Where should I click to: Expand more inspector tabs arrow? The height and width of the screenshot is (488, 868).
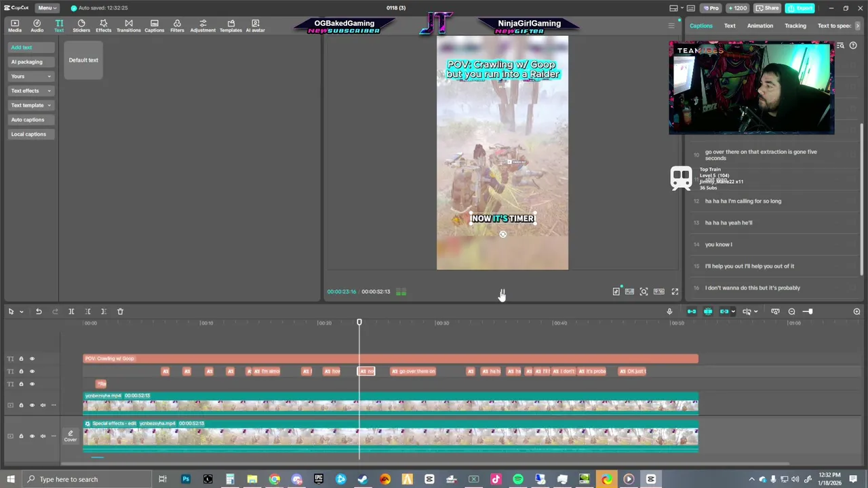pos(857,26)
